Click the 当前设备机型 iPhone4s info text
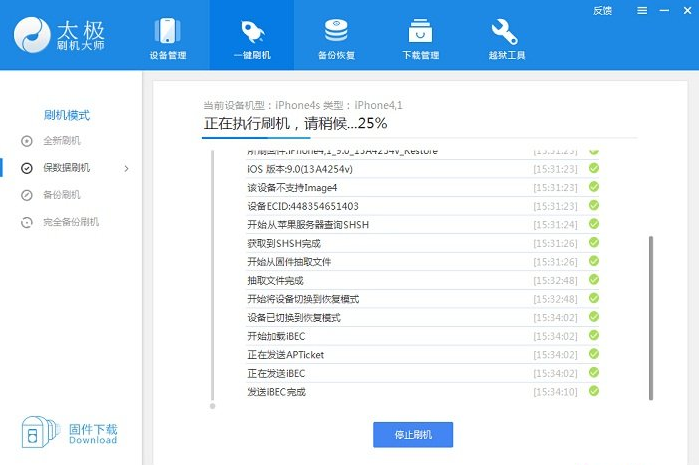Screen dimensions: 700x465 coord(303,105)
